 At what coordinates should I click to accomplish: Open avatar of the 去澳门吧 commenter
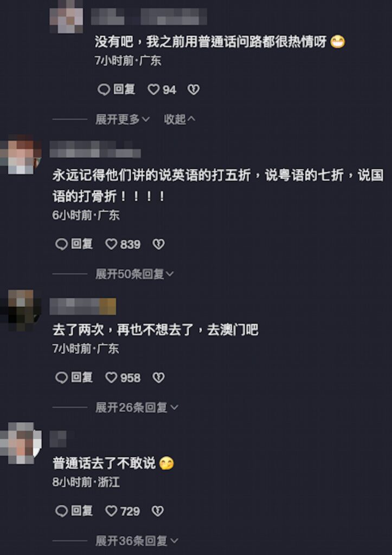tap(21, 311)
